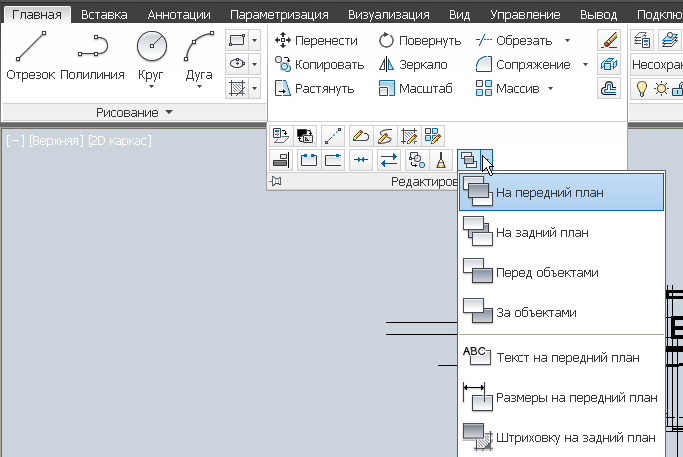Select the Дуга arc tool
Viewport: 683px width, 457px height.
[x=199, y=54]
